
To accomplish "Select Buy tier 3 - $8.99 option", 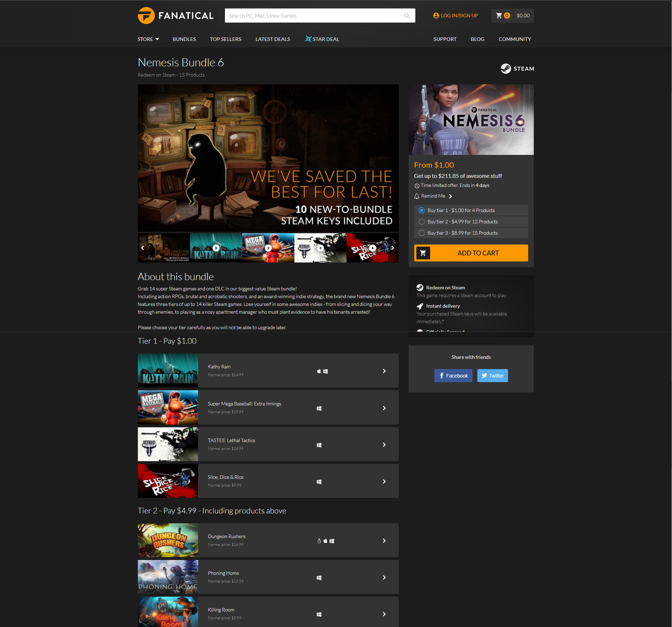I will point(471,233).
